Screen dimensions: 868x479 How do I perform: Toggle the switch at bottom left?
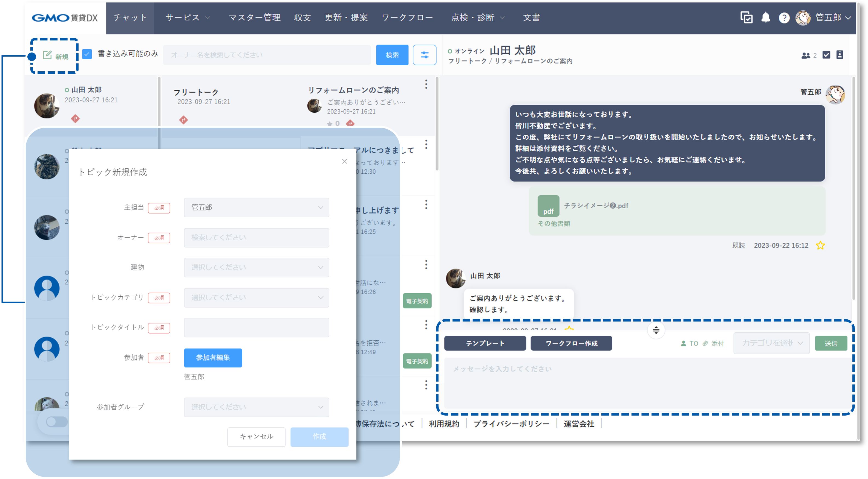[56, 422]
